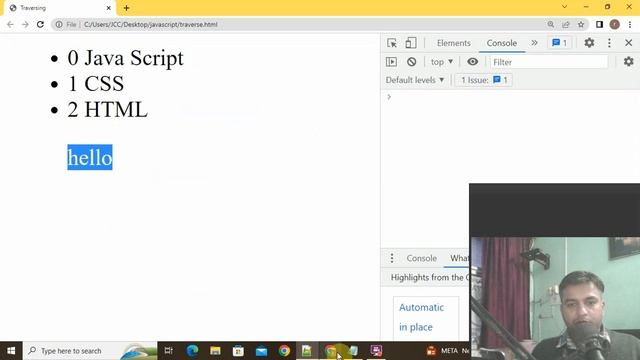Toggle the device toolbar icon
This screenshot has width=640, height=360.
[x=411, y=43]
